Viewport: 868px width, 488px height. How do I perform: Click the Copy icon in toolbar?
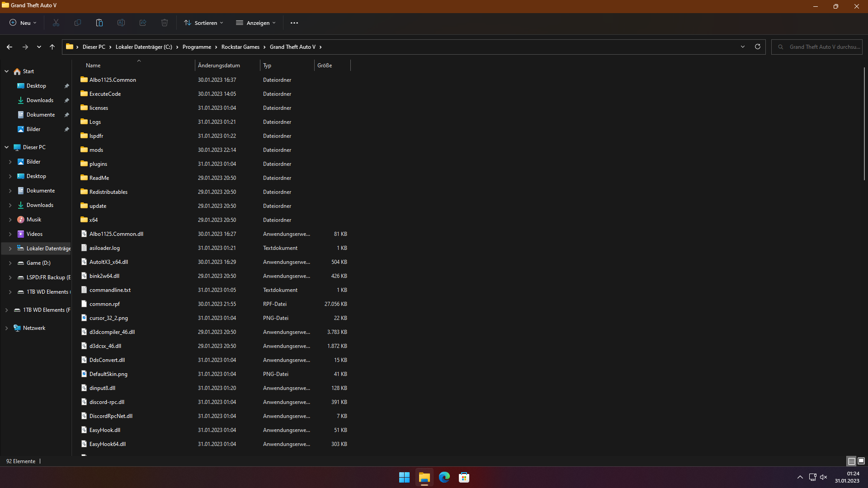coord(78,23)
